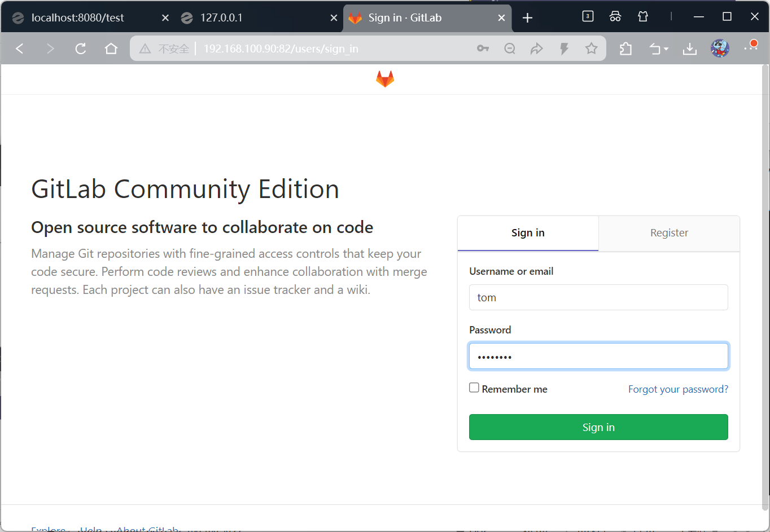The height and width of the screenshot is (532, 770).
Task: Click the tab counter box showing 3
Action: tap(588, 16)
